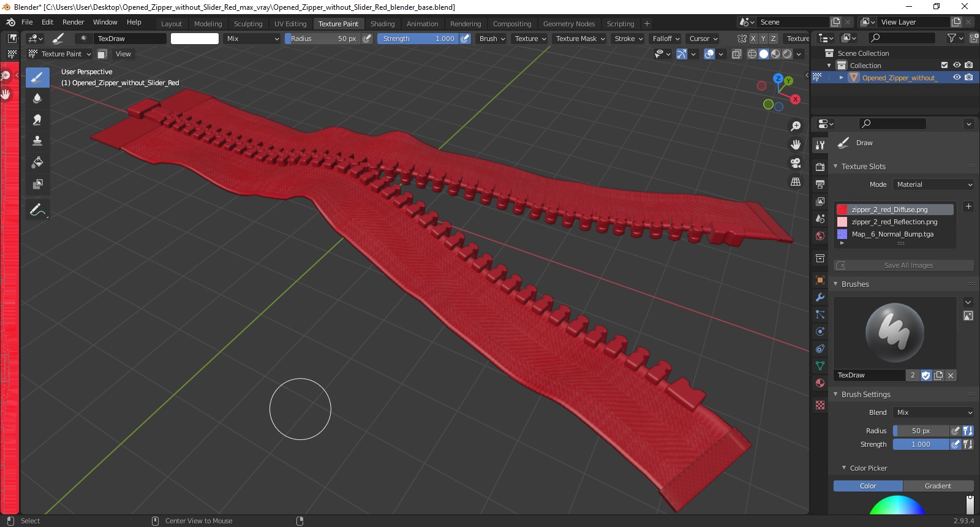Open the Cursor popover
This screenshot has height=527, width=980.
pyautogui.click(x=703, y=39)
